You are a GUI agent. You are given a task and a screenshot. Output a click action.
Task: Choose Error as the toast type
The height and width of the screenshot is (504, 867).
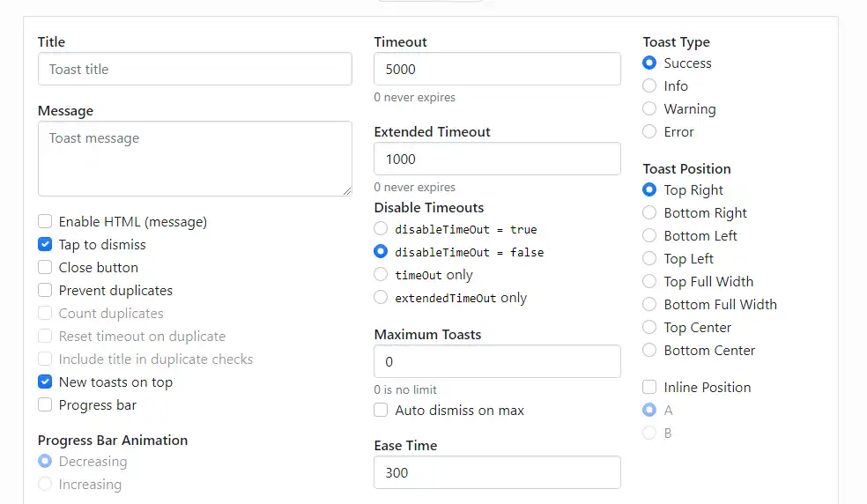(649, 132)
